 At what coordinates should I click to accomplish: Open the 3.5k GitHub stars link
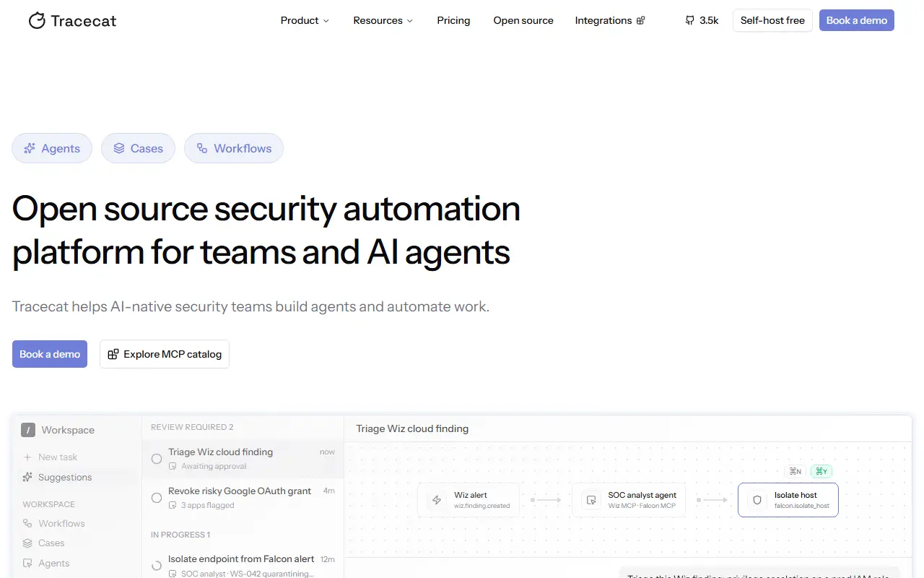702,20
